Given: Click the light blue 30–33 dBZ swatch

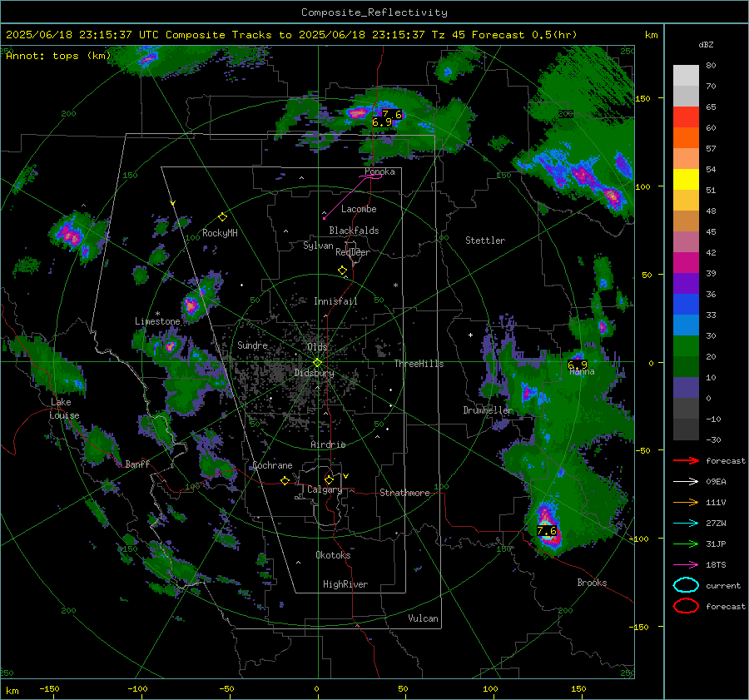Looking at the screenshot, I should (686, 325).
